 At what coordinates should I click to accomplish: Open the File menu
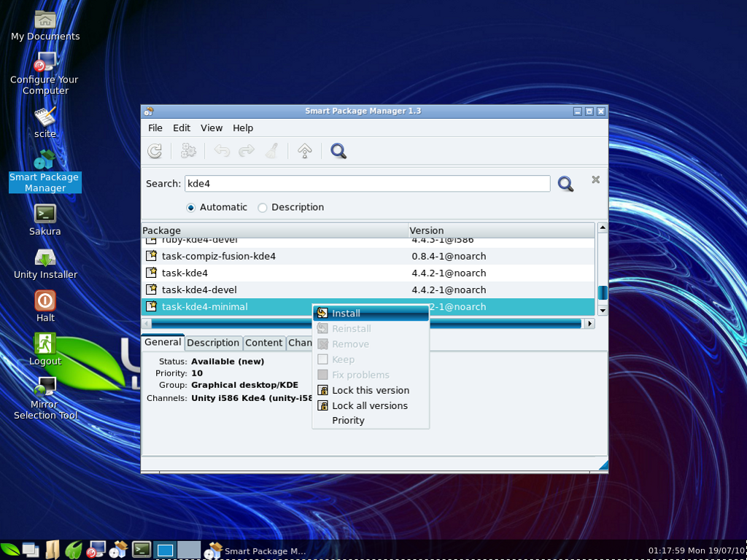point(155,128)
